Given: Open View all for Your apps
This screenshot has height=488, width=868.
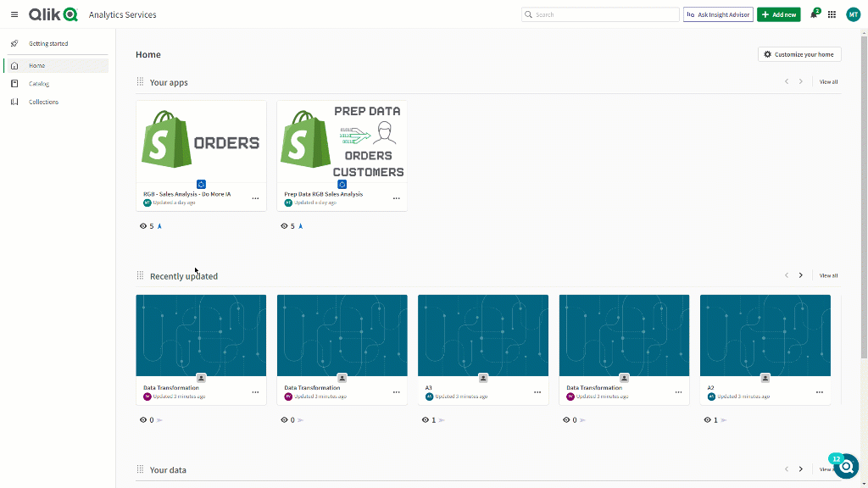Looking at the screenshot, I should point(827,81).
